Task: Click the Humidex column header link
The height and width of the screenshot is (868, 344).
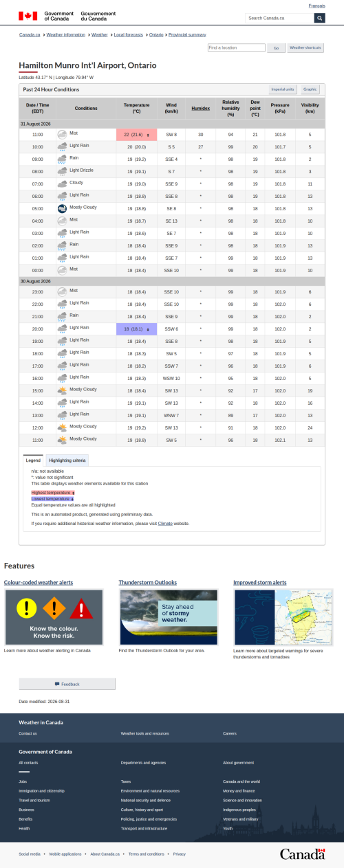Action: coord(201,109)
